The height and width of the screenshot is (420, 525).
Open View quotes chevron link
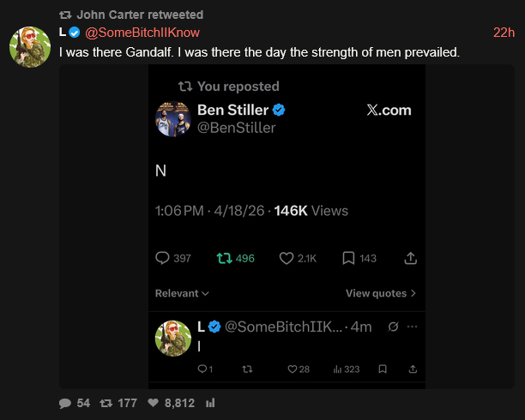coord(381,293)
